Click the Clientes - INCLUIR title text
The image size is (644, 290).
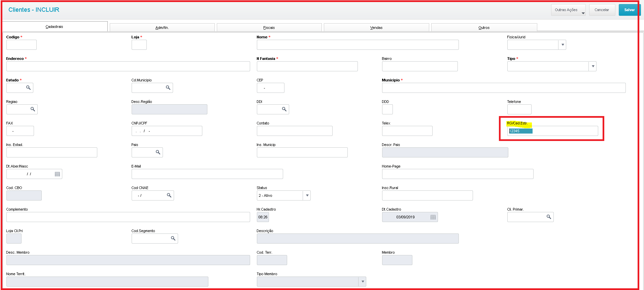coord(34,10)
